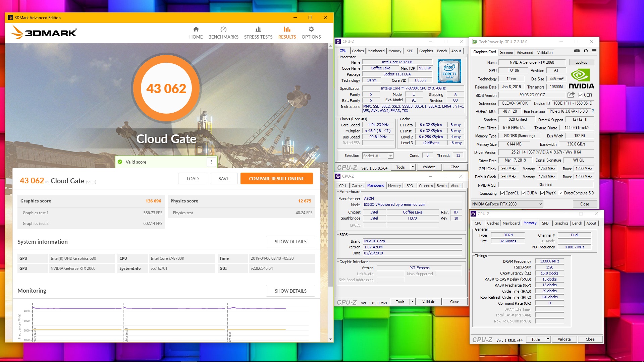Toggle the CUDA checkbox in GPU-Z
This screenshot has height=362, width=644.
coord(524,193)
